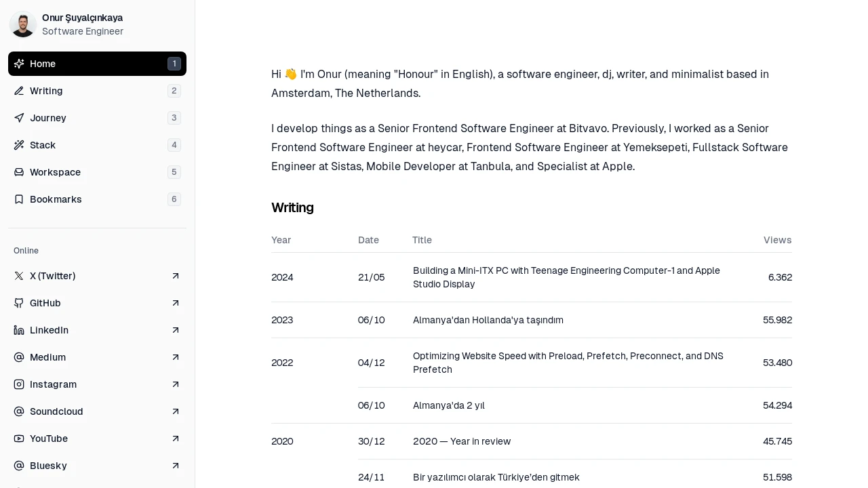The image size is (868, 488).
Task: Open external arrow next to Soundcloud
Action: (x=176, y=411)
